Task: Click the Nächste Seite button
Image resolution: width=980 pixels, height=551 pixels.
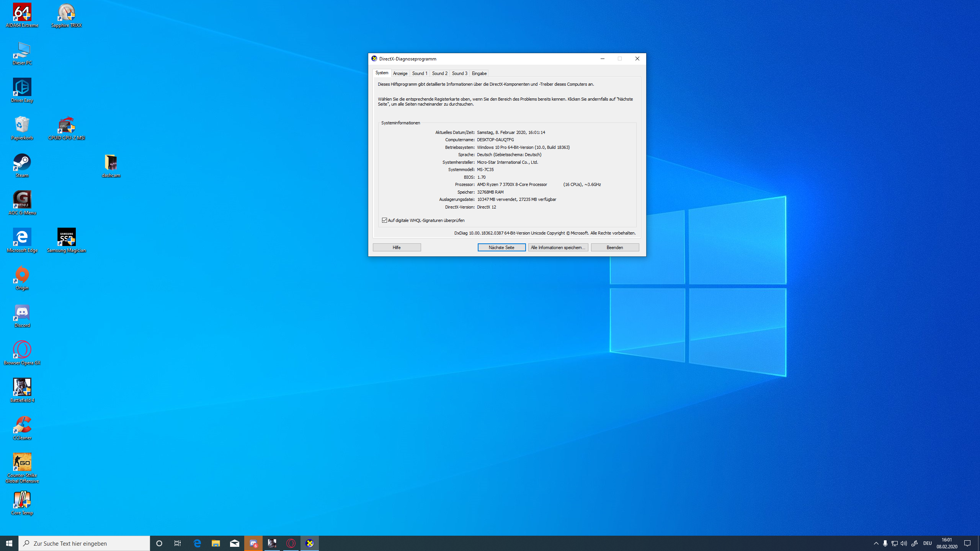Action: coord(501,248)
